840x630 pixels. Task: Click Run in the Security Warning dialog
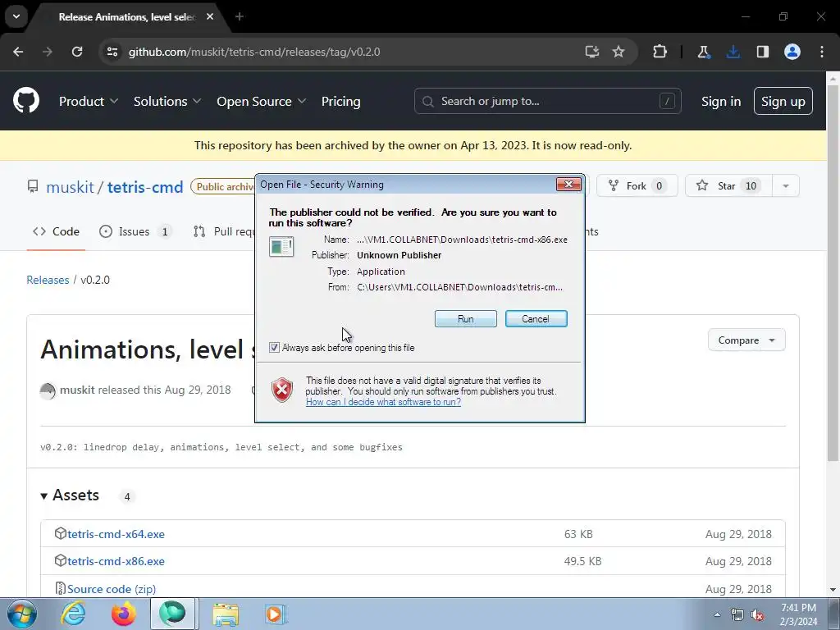pos(466,319)
